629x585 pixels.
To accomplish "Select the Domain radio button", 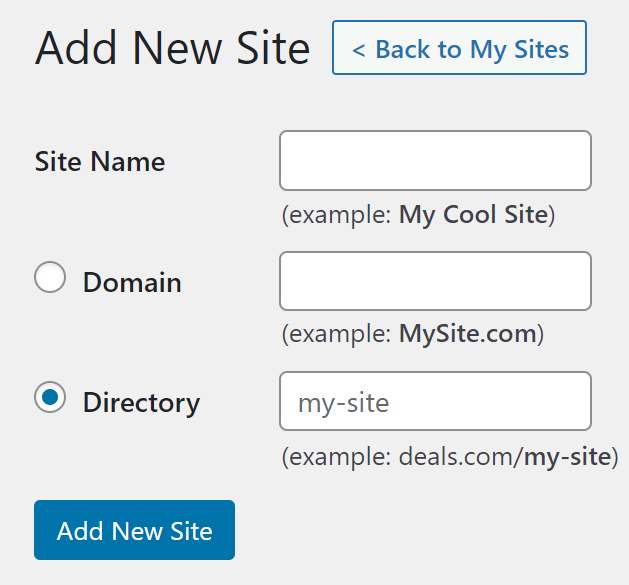I will (50, 277).
